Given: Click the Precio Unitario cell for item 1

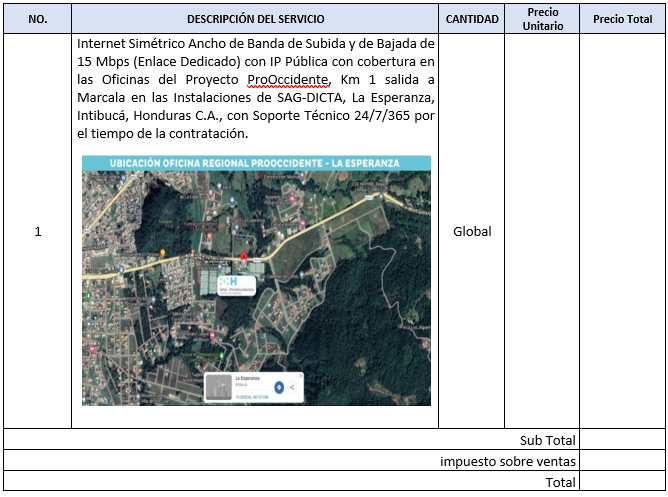Looking at the screenshot, I should coord(542,231).
